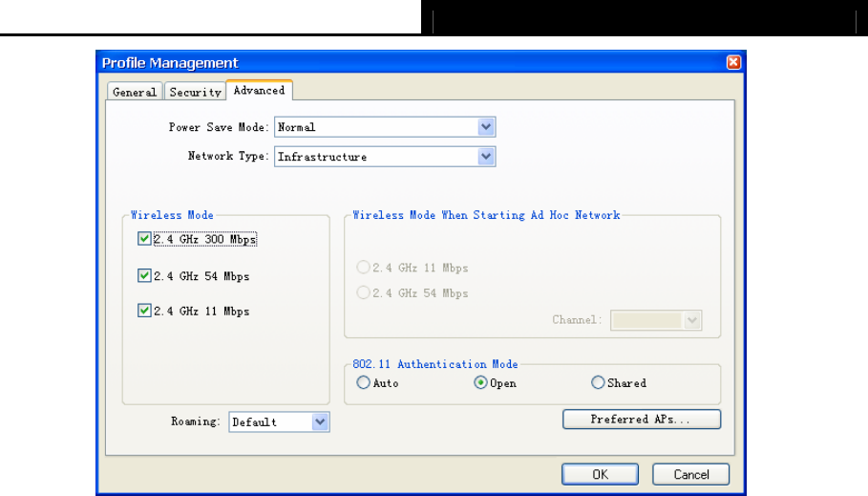Uncheck 2.4 GHz 54 Mbps wireless mode
Viewport: 868px width, 496px height.
tap(144, 275)
